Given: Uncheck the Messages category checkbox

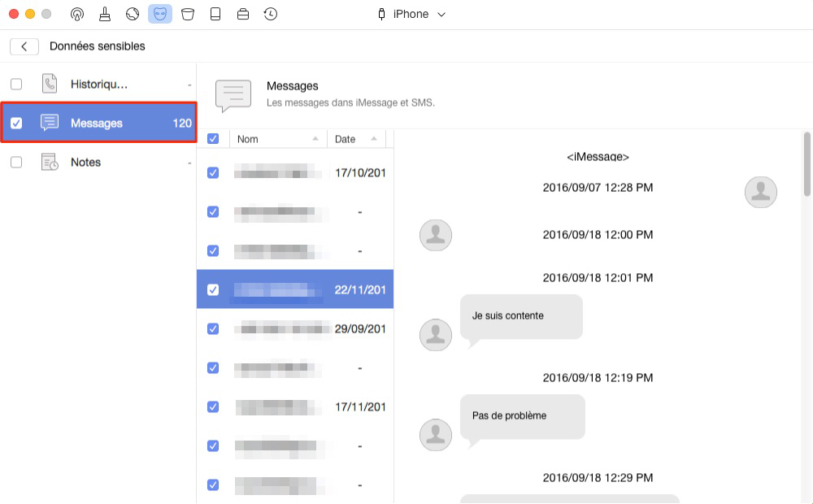Looking at the screenshot, I should tap(16, 123).
